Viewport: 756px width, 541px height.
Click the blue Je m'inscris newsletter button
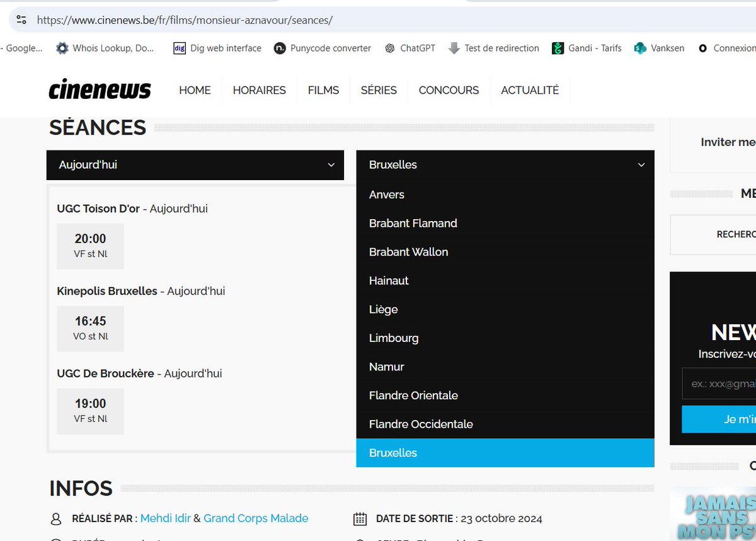pos(719,419)
